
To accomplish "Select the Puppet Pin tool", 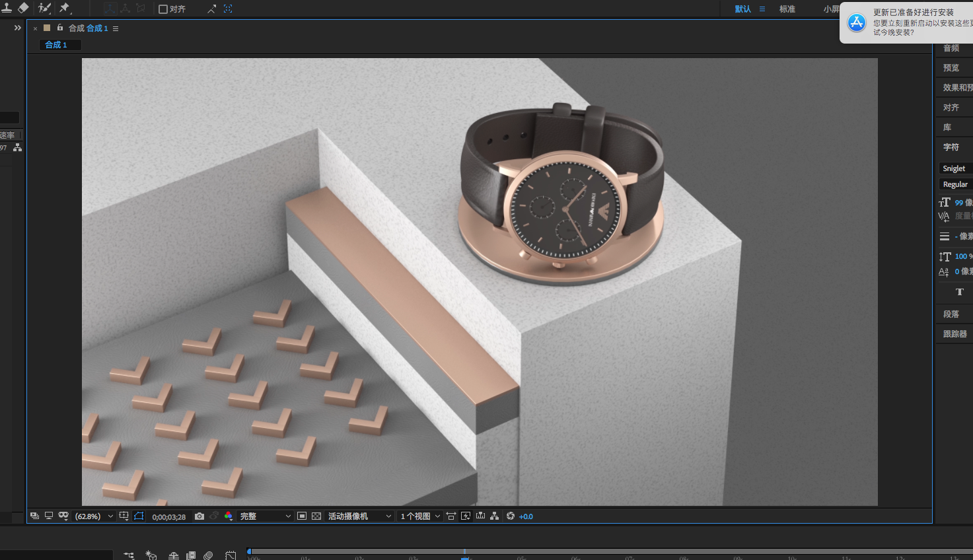I will (x=65, y=8).
